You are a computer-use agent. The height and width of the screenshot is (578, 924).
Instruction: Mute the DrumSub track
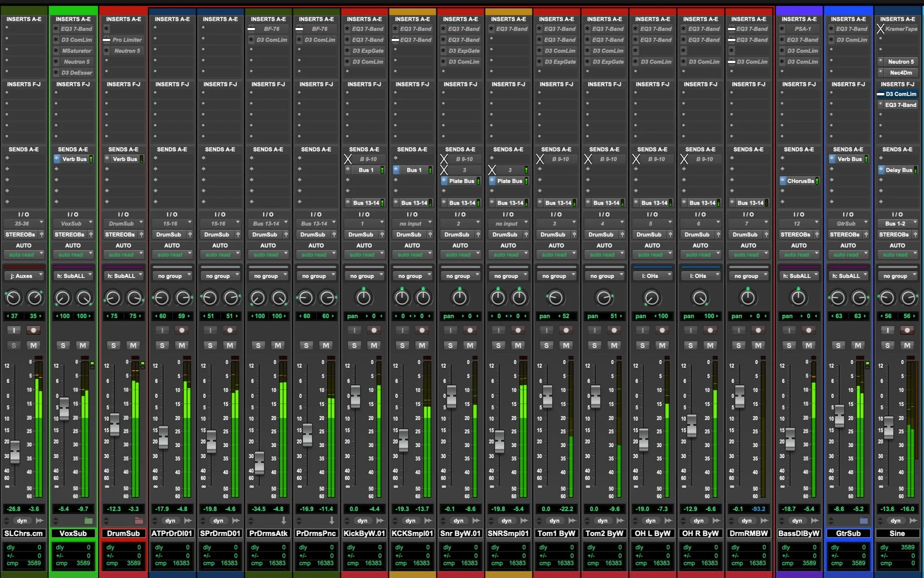pyautogui.click(x=133, y=345)
